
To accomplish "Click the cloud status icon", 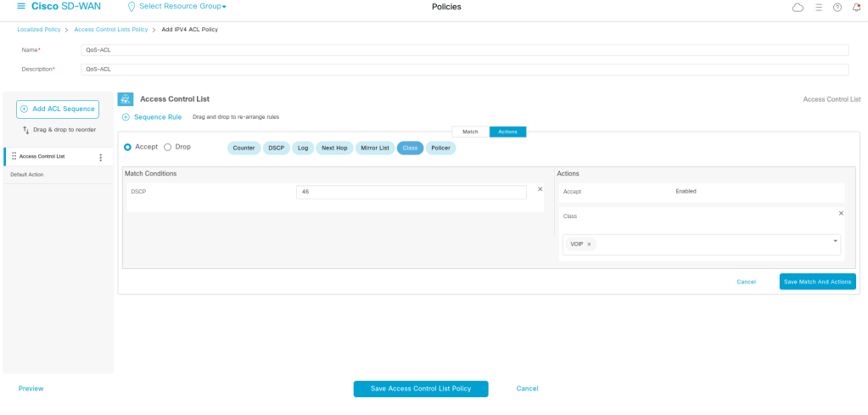I will (x=797, y=8).
